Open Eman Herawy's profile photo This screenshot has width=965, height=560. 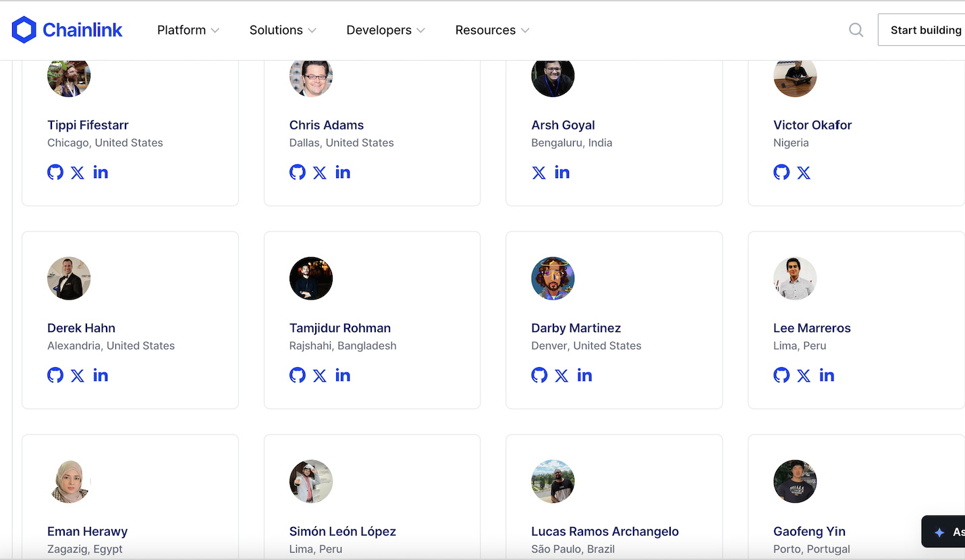coord(69,481)
